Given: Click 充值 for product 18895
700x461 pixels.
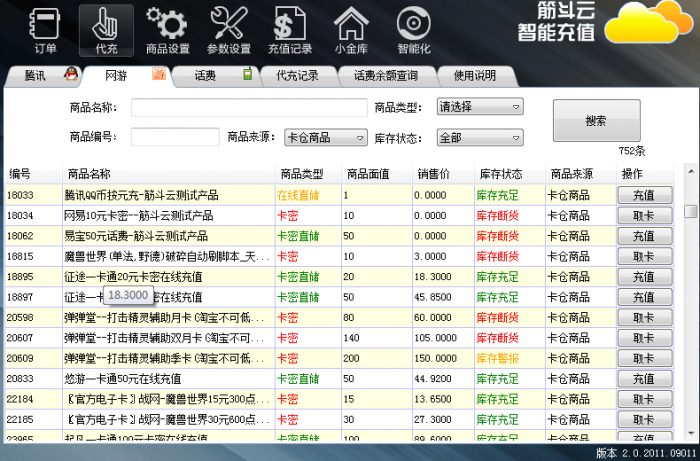Looking at the screenshot, I should (x=645, y=277).
